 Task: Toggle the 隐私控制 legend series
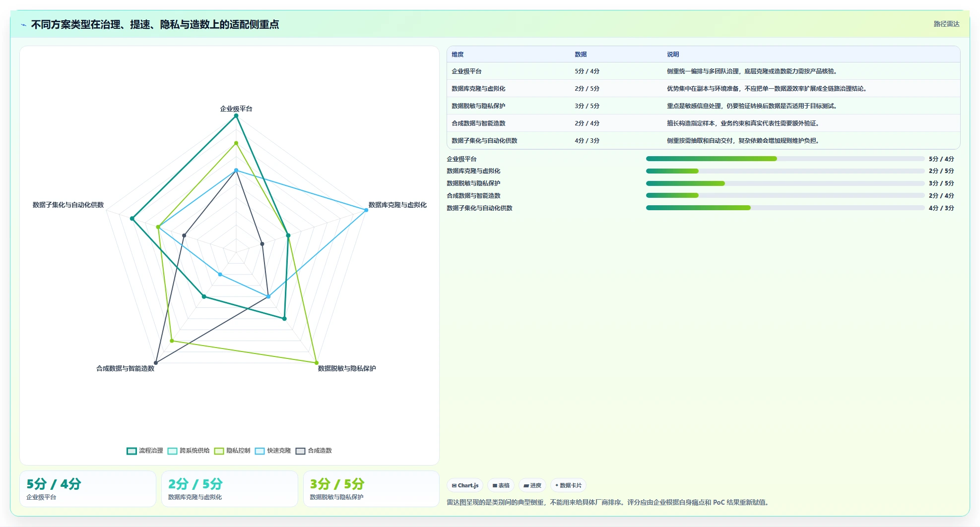(232, 451)
